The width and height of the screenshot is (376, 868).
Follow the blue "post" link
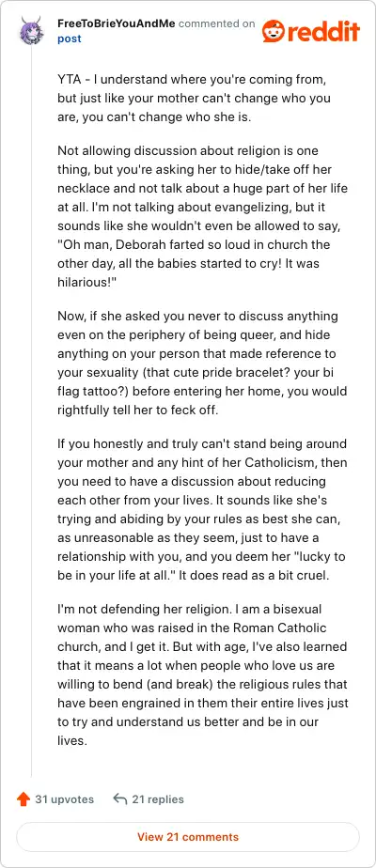(70, 39)
